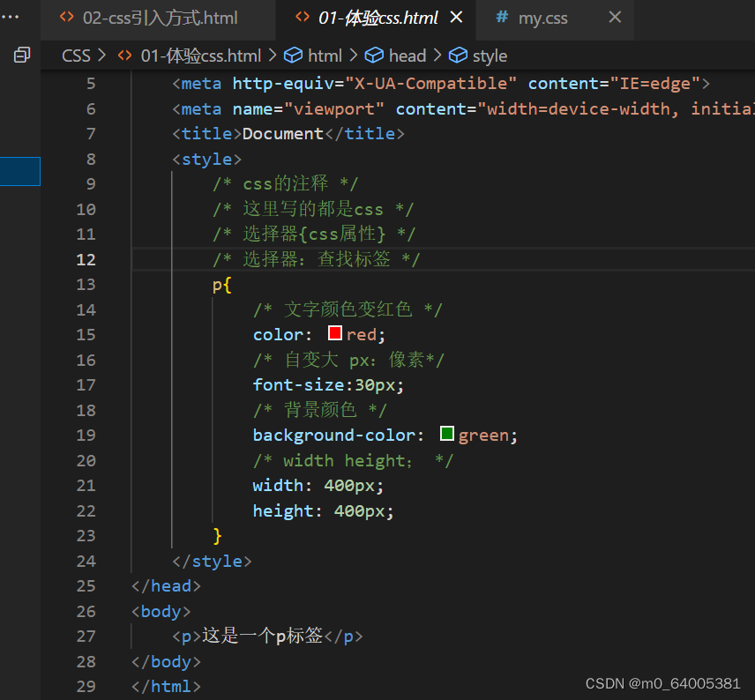Expand the style breadcrumb entry
755x700 pixels.
(x=490, y=55)
